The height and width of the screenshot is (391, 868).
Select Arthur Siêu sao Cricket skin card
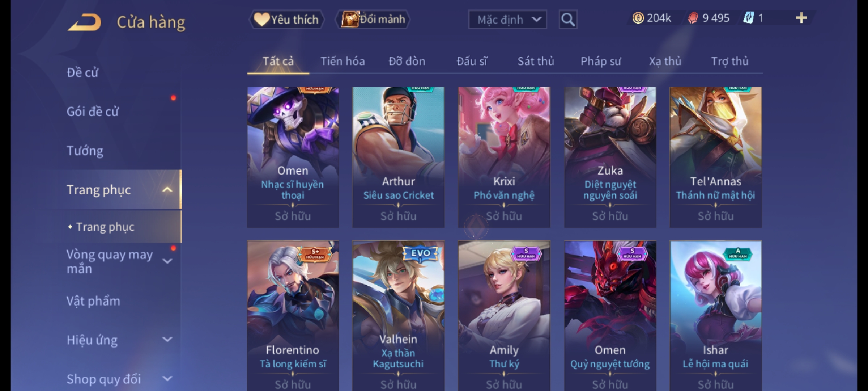(398, 157)
